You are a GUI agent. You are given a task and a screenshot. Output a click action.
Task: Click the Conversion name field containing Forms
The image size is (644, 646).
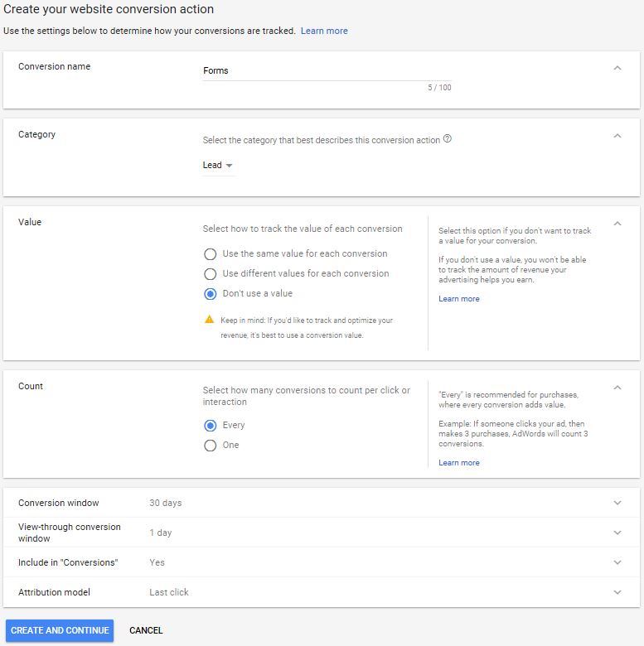coord(327,71)
